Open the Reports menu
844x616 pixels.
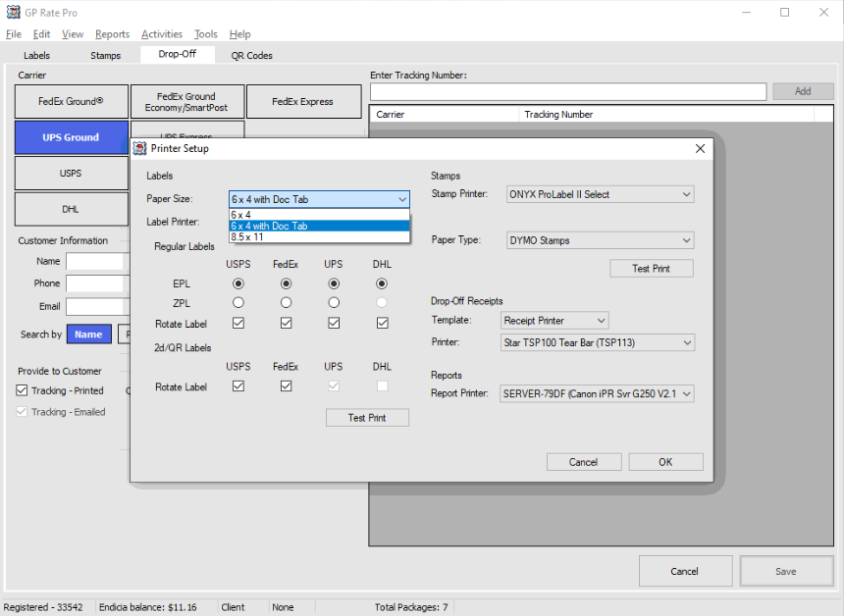pyautogui.click(x=112, y=34)
